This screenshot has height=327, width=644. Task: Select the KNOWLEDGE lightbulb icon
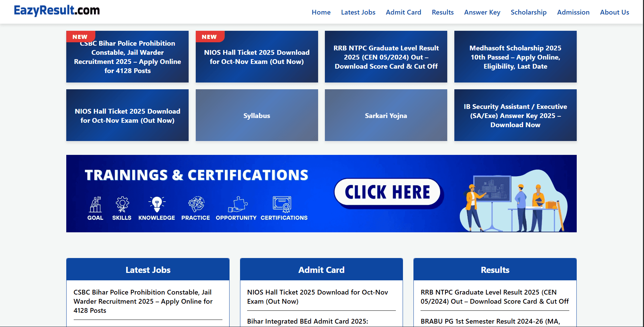(157, 203)
